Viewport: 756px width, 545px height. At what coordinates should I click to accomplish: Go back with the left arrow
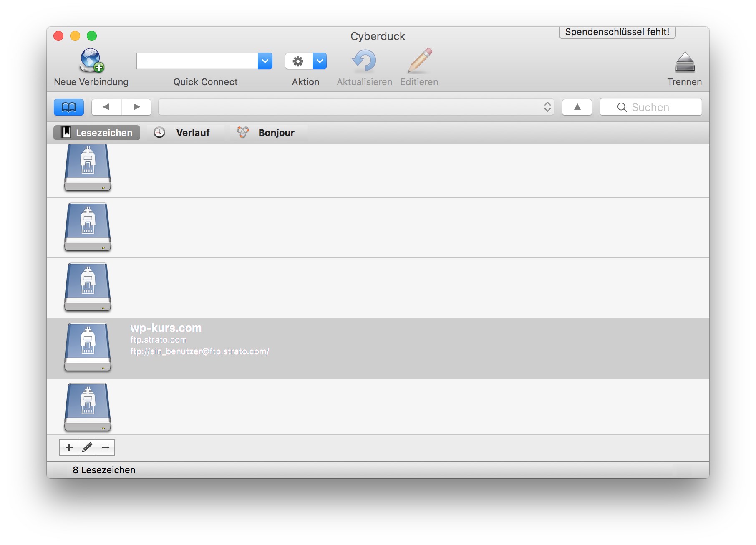click(x=106, y=107)
